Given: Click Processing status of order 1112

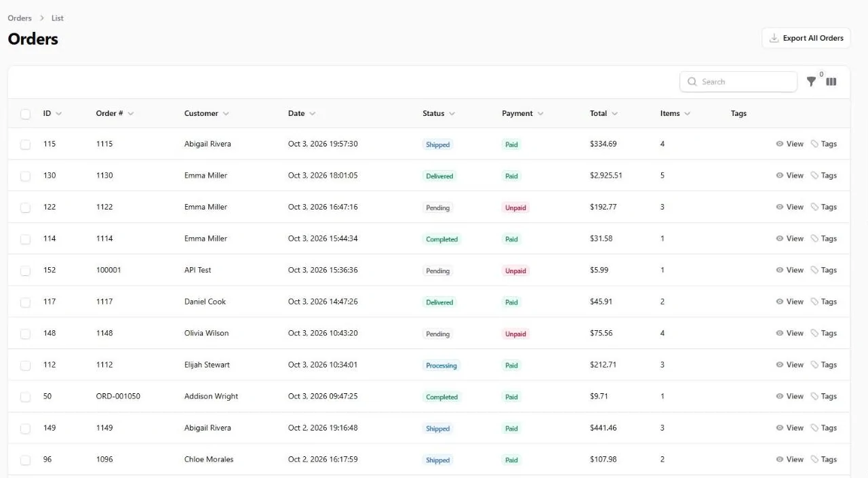Looking at the screenshot, I should tap(441, 365).
